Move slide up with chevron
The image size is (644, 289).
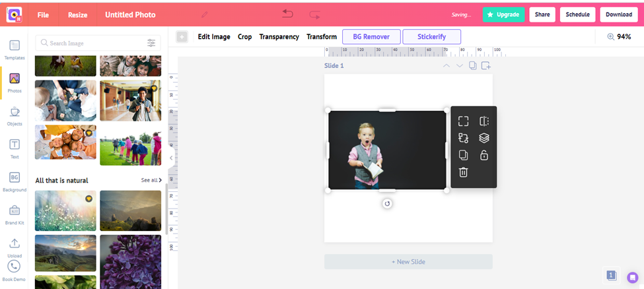(447, 66)
